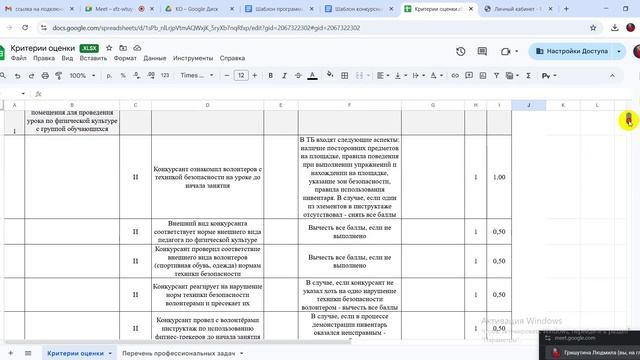Insert comment from toolbar

pyautogui.click(x=469, y=76)
